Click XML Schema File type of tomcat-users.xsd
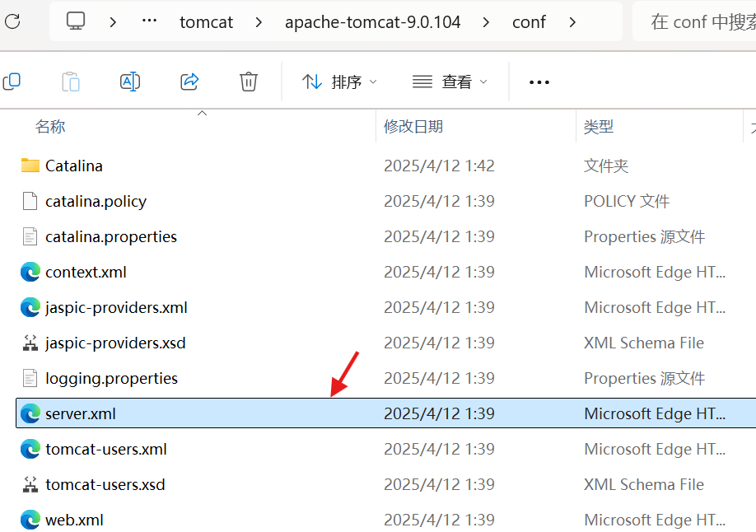756x532 pixels. coord(644,485)
